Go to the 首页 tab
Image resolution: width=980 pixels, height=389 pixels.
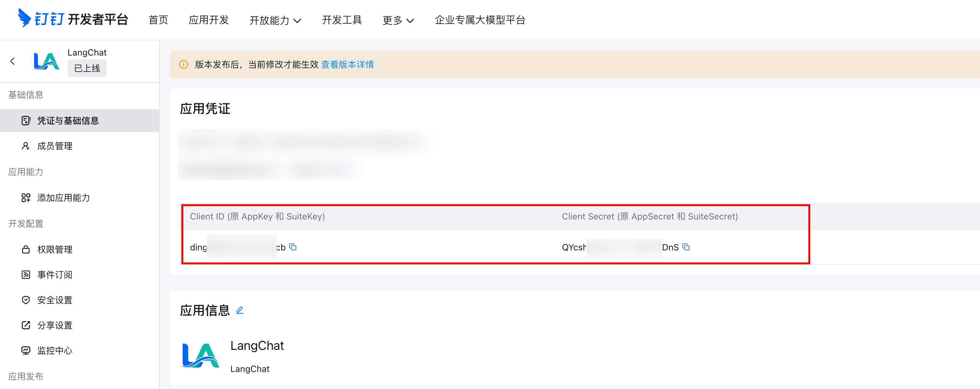pyautogui.click(x=158, y=20)
